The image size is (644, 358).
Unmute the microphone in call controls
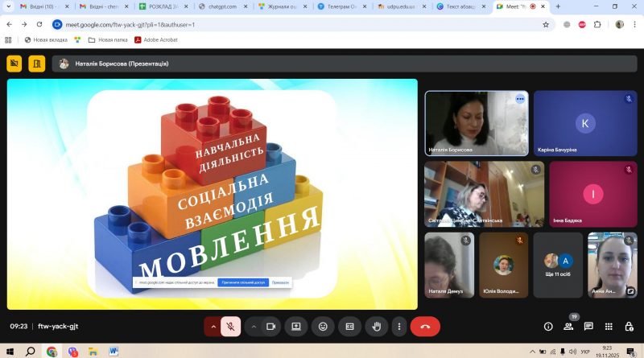(230, 327)
